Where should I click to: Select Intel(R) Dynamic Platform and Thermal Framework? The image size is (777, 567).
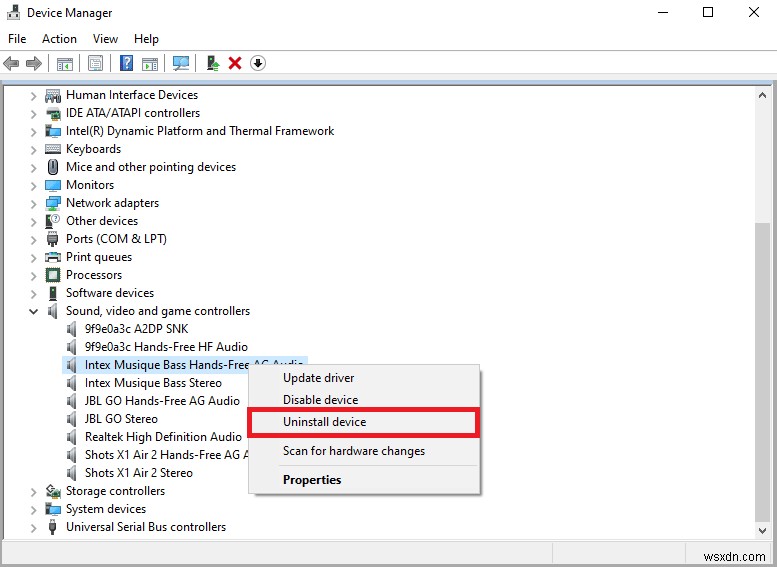(x=200, y=131)
